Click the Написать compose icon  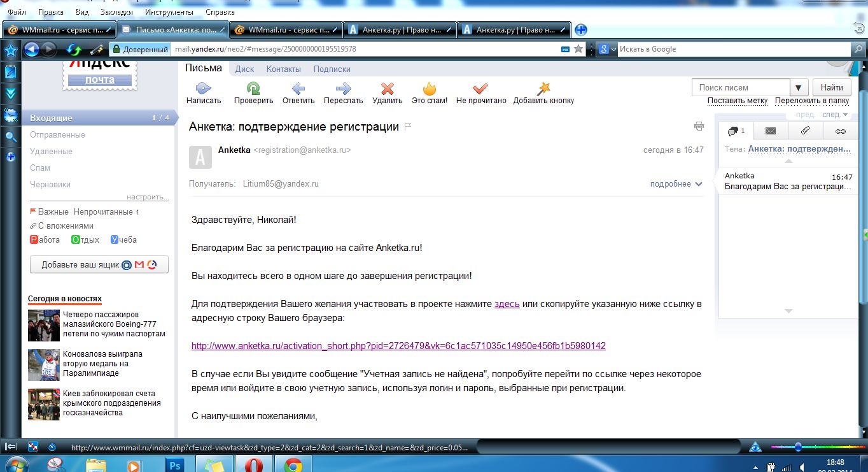click(203, 88)
